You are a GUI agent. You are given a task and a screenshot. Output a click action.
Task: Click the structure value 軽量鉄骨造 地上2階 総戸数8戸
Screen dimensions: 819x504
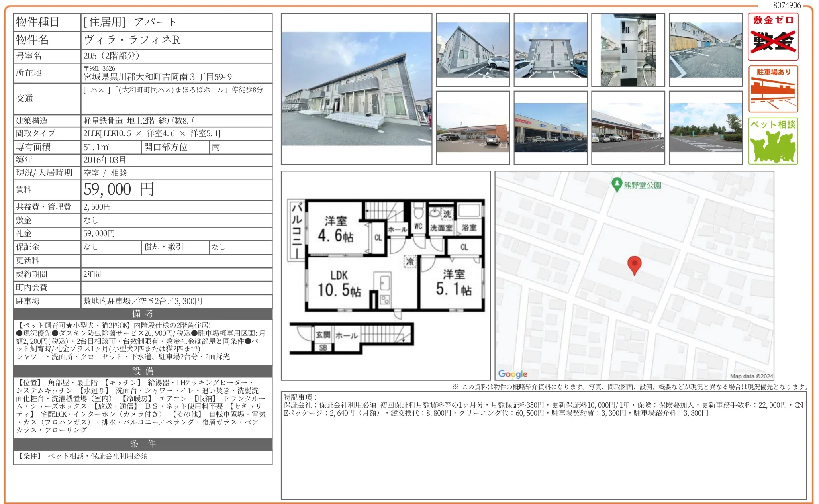click(x=139, y=120)
